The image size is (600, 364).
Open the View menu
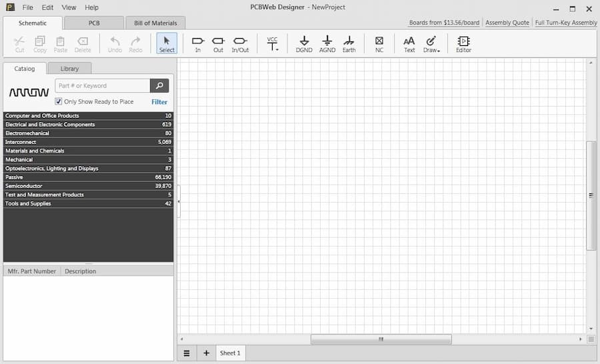click(x=69, y=7)
